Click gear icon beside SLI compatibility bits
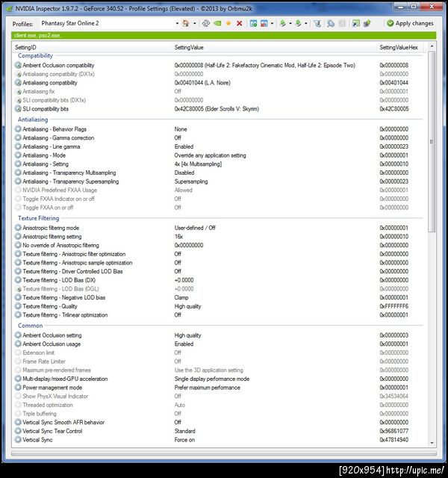This screenshot has height=478, width=448. coord(18,109)
